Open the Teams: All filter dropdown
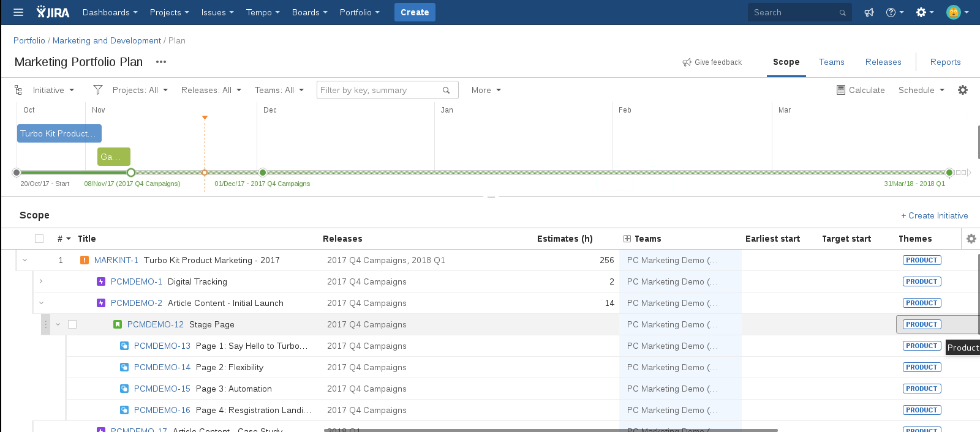Screen dimensions: 980x432 coord(279,90)
